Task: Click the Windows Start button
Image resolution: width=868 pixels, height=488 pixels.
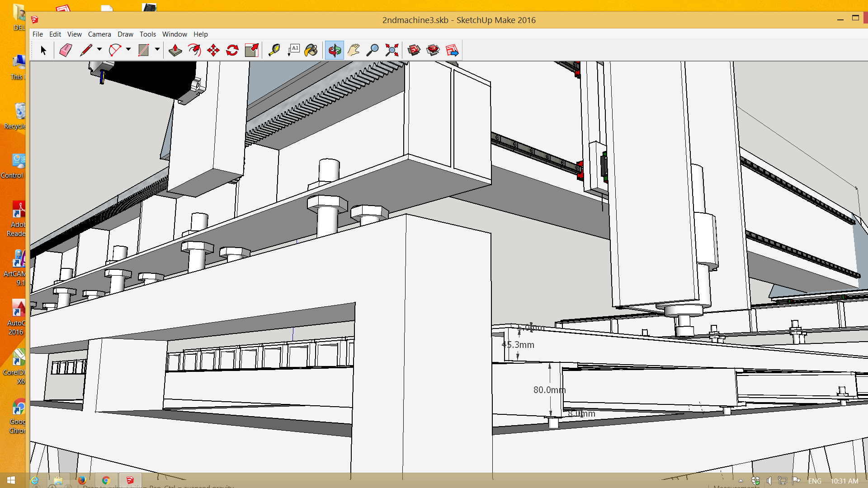Action: (11, 480)
